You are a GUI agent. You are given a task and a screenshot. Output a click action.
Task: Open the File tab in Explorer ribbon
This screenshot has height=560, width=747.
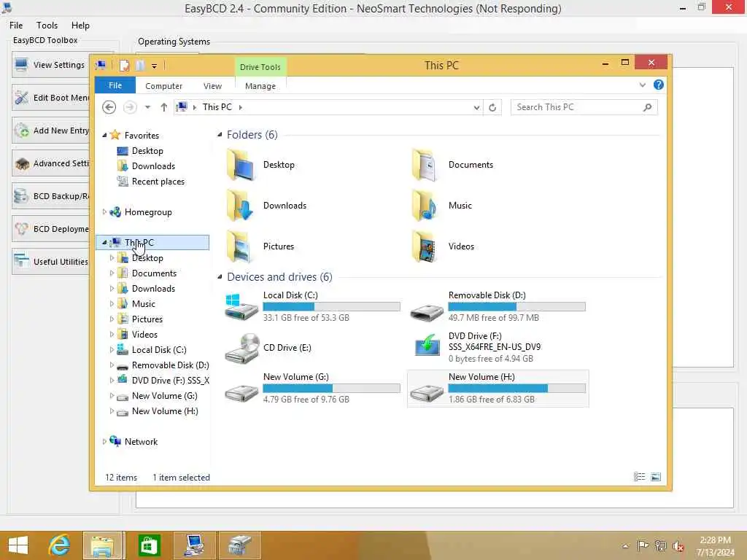(115, 86)
